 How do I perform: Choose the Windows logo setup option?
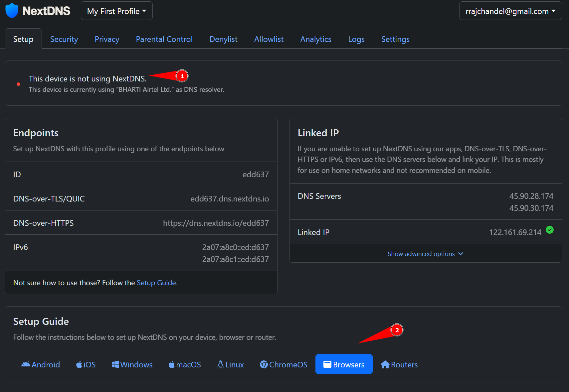(x=115, y=365)
